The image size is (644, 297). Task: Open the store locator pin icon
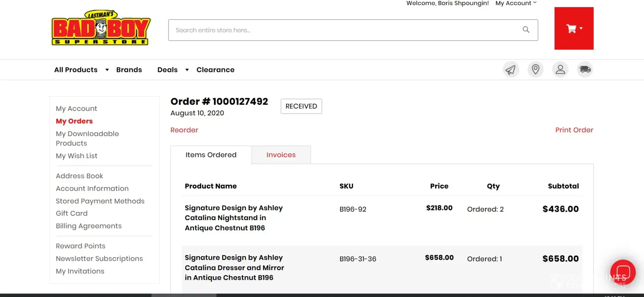535,69
